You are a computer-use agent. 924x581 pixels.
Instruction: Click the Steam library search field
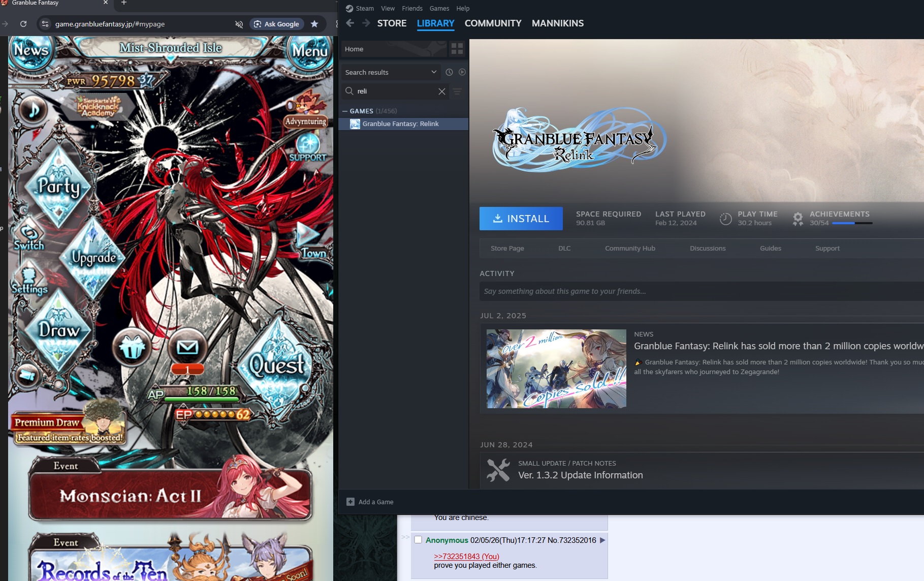tap(395, 91)
